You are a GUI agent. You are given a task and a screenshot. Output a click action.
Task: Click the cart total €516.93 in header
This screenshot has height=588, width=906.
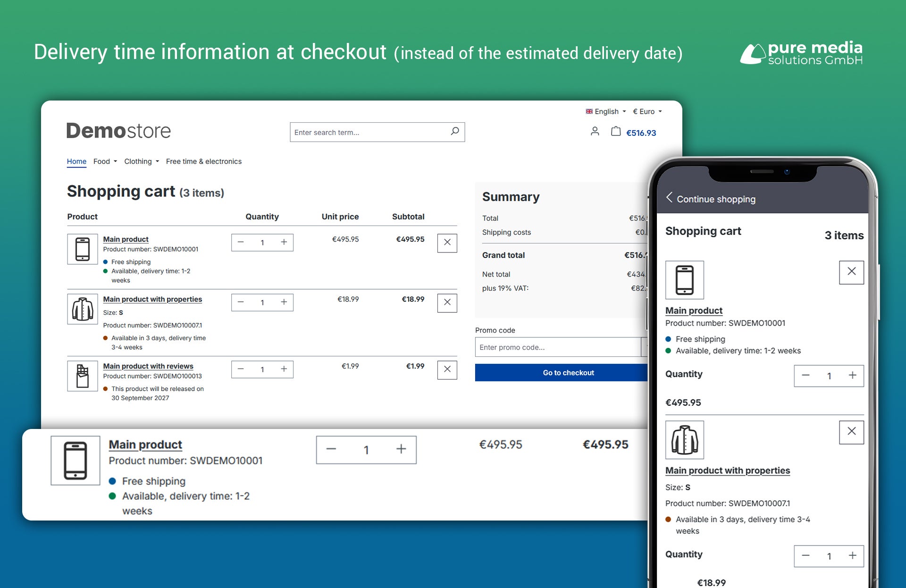coord(641,133)
